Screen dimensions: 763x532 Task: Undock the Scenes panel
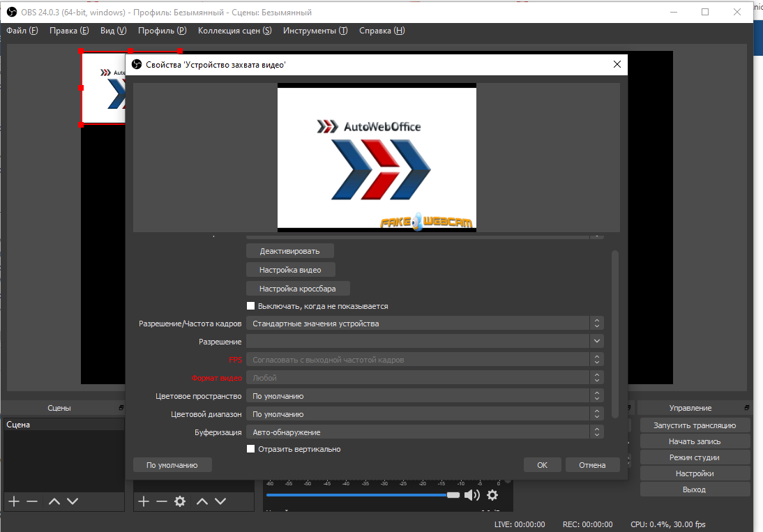click(121, 407)
